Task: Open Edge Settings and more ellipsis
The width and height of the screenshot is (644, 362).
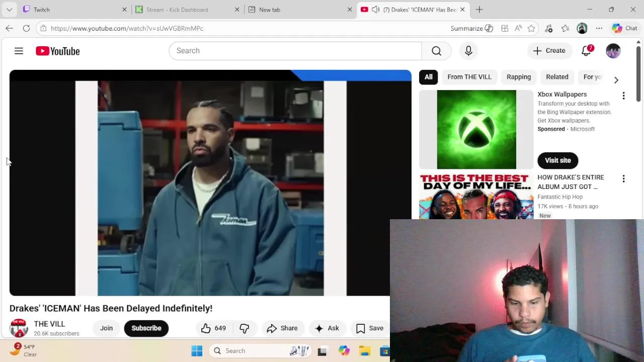Action: 599,28
